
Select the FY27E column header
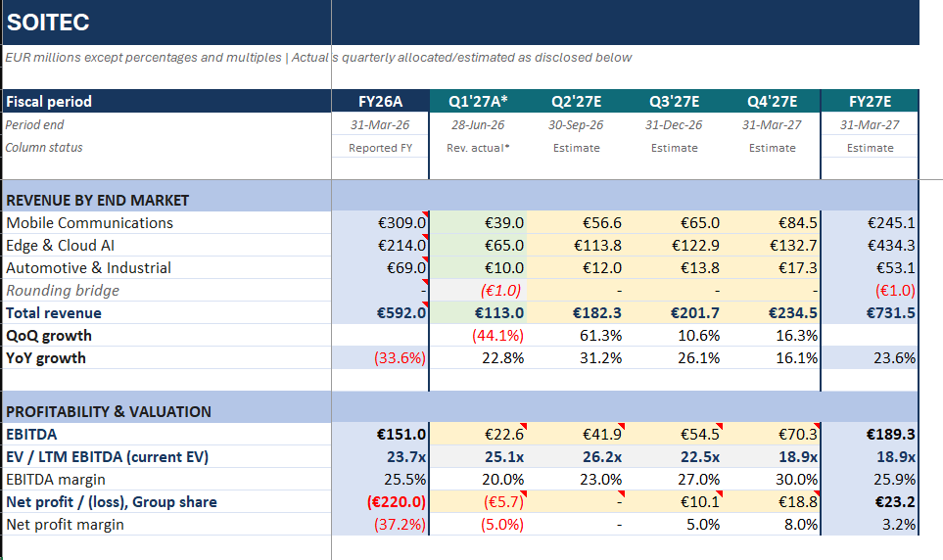pyautogui.click(x=870, y=101)
